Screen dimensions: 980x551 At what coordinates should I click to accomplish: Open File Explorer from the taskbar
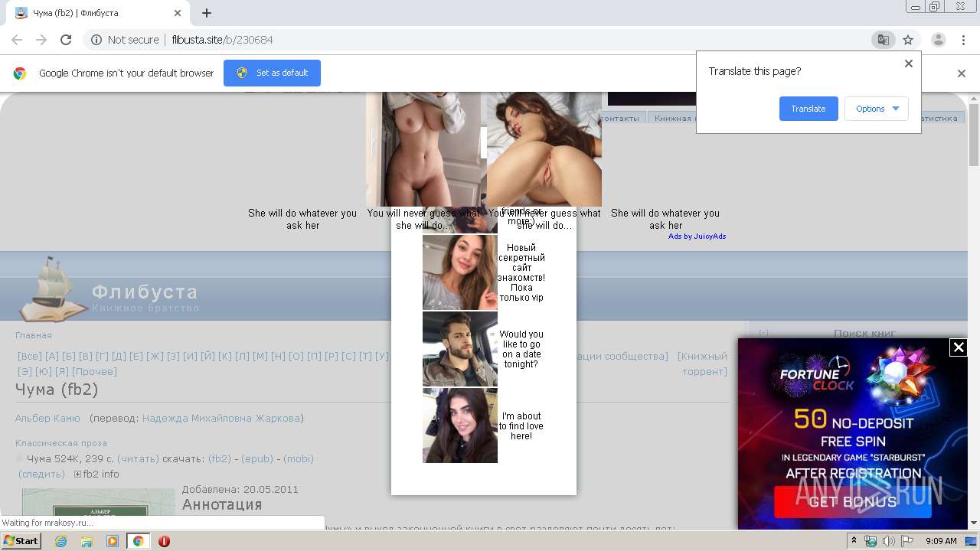pyautogui.click(x=87, y=541)
